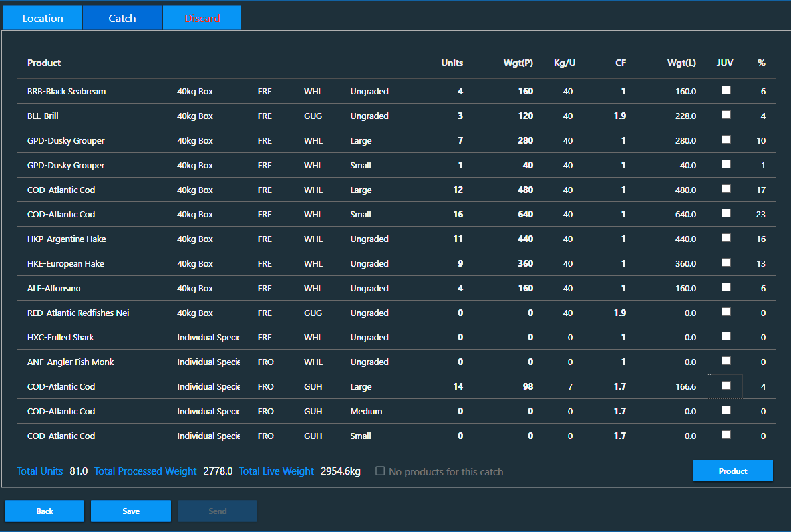
Task: Select the RED-Atlantic Redfishes Nei product name
Action: (x=79, y=313)
